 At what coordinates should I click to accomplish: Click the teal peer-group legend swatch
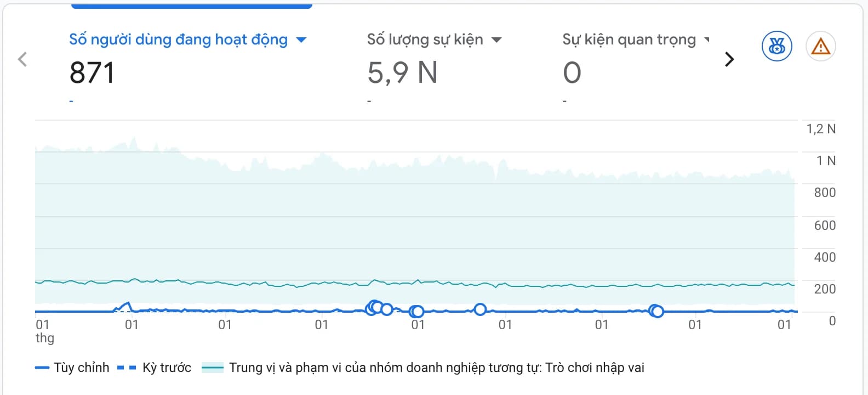coord(213,368)
